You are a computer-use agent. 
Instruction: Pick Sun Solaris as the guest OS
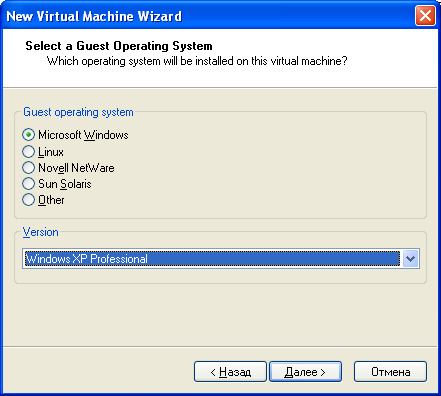point(29,184)
